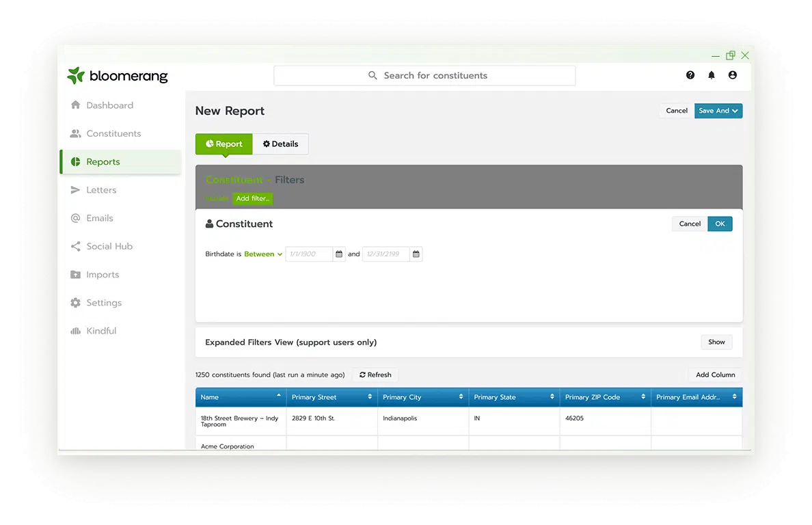812x525 pixels.
Task: Open the help question mark icon
Action: click(x=690, y=75)
